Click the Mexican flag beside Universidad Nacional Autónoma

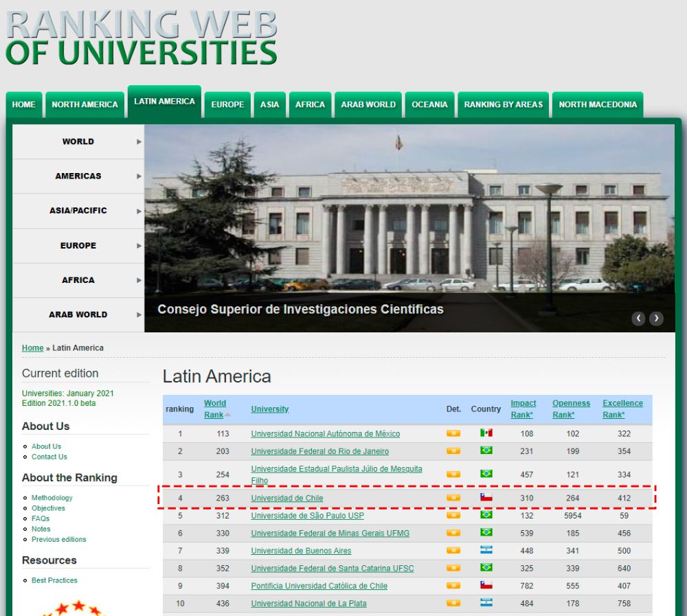(x=485, y=433)
